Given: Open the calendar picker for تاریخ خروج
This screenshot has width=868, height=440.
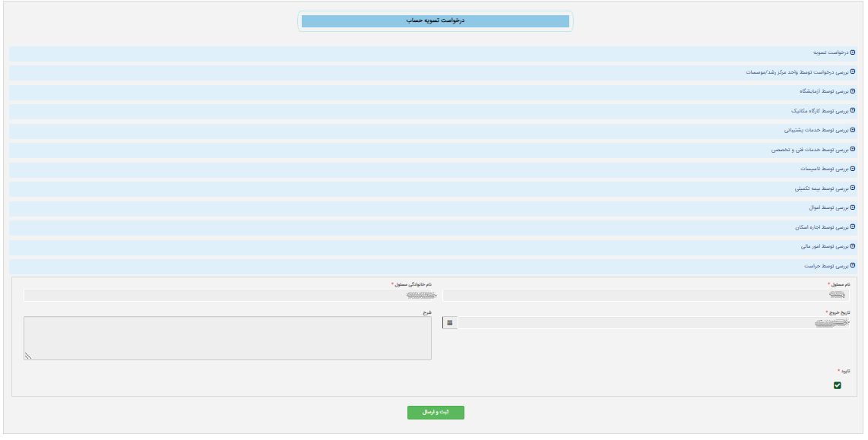Looking at the screenshot, I should [449, 323].
